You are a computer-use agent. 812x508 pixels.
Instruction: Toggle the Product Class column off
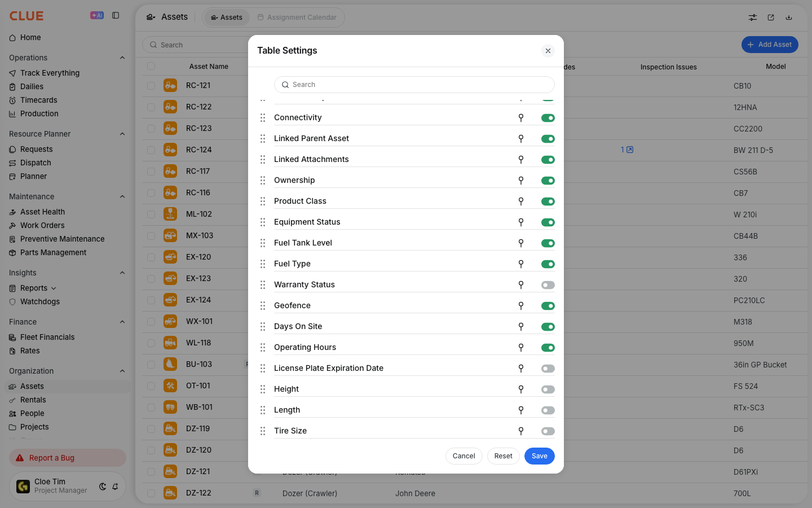click(548, 202)
